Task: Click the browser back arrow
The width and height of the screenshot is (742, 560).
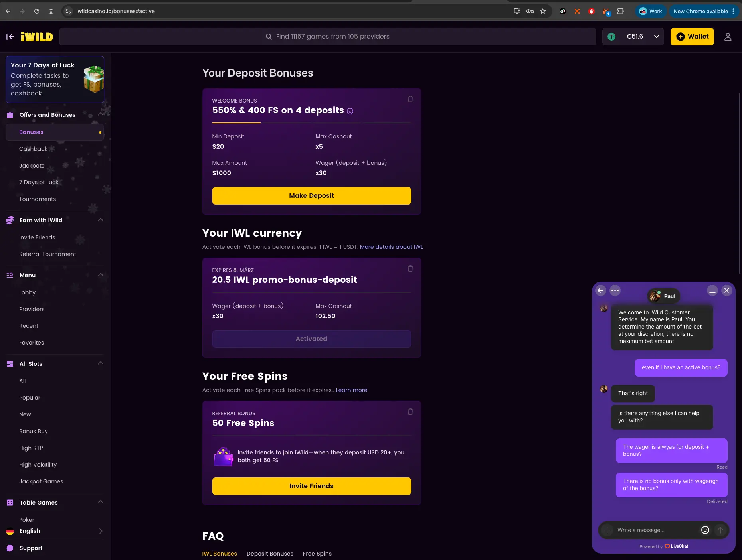Action: pos(8,11)
